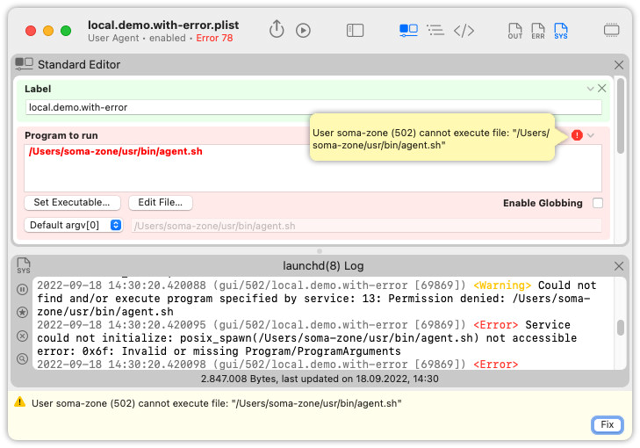Click the log status line with bytes

tap(319, 379)
